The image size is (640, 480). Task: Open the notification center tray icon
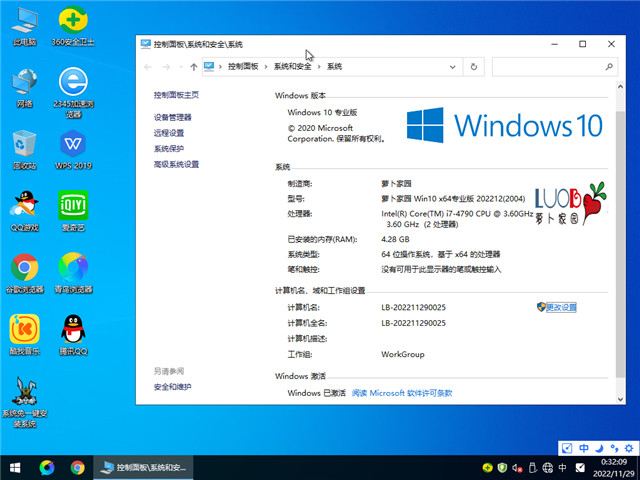click(x=580, y=468)
